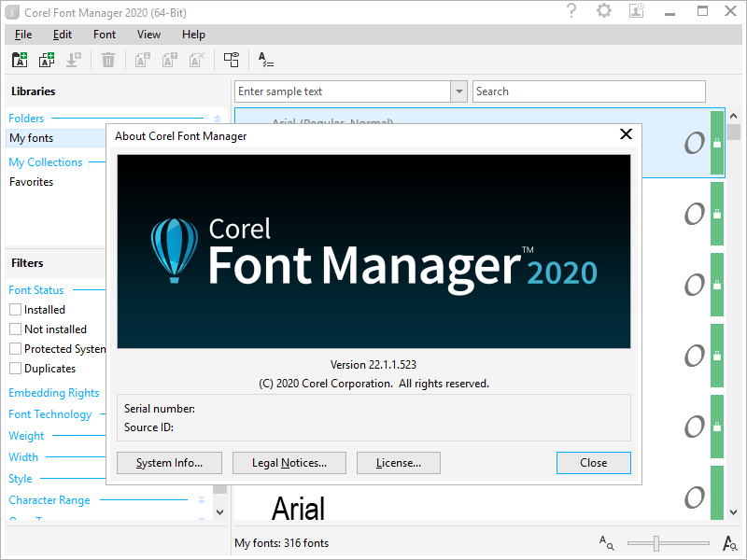Image resolution: width=747 pixels, height=560 pixels.
Task: Click the My Collections header
Action: coord(46,161)
